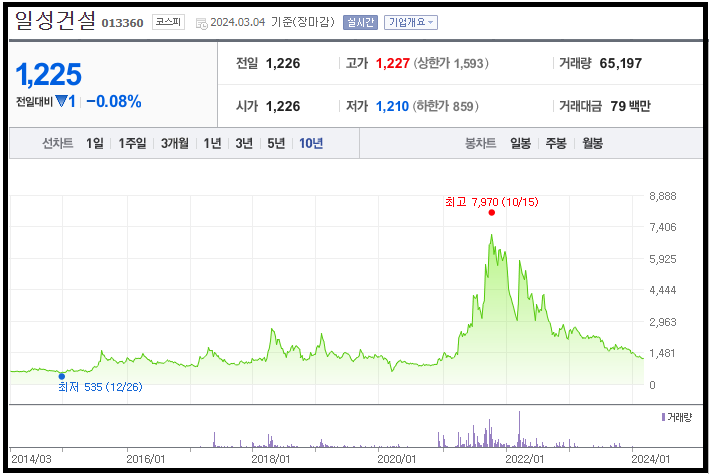Click the 거래대금 value 79 백만
Image resolution: width=709 pixels, height=474 pixels.
[x=630, y=106]
